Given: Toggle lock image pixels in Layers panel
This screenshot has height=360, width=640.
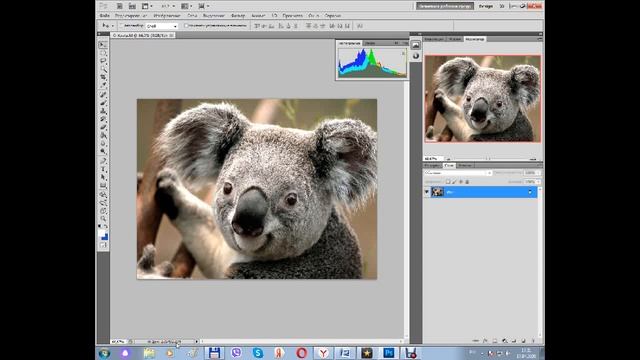Looking at the screenshot, I should click(x=454, y=182).
